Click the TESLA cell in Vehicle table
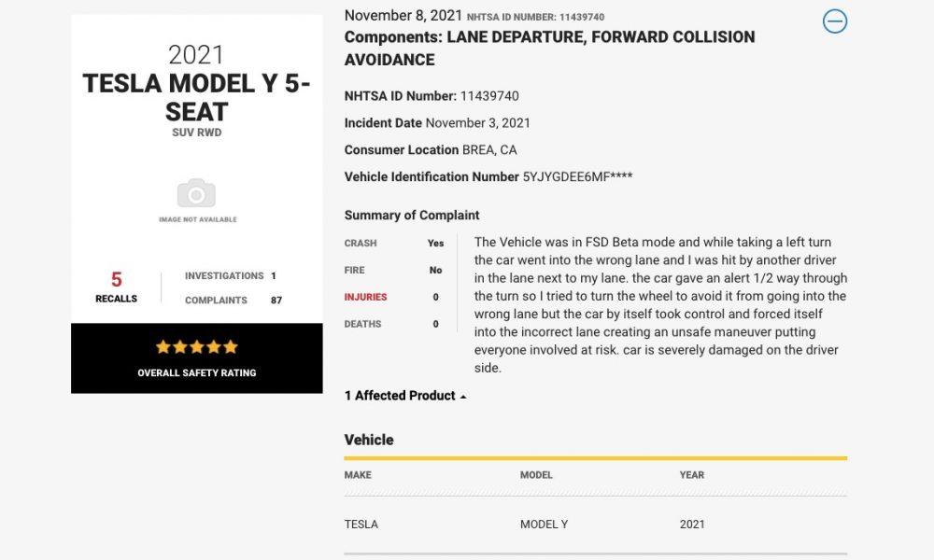 tap(361, 525)
